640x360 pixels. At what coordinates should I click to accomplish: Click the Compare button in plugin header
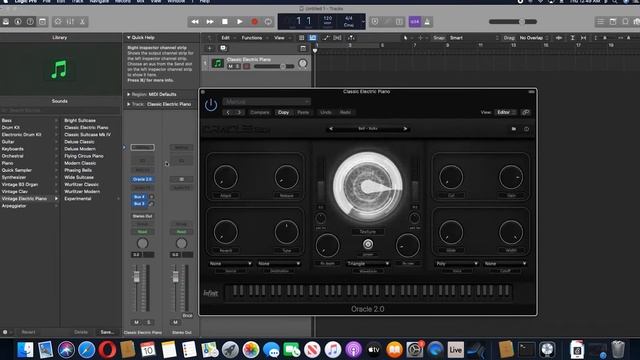[x=260, y=112]
